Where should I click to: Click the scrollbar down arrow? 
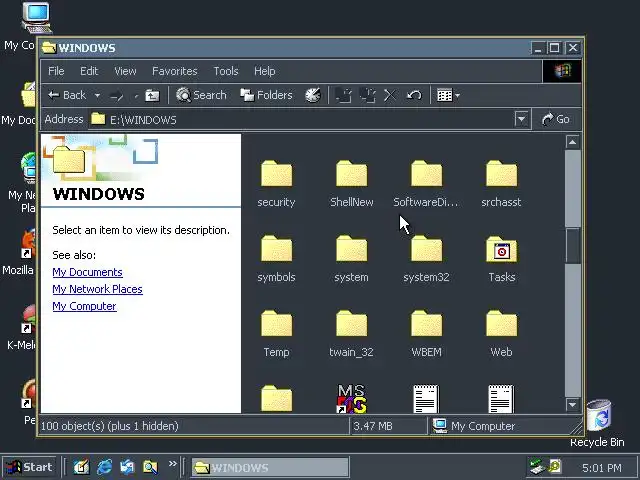(572, 404)
